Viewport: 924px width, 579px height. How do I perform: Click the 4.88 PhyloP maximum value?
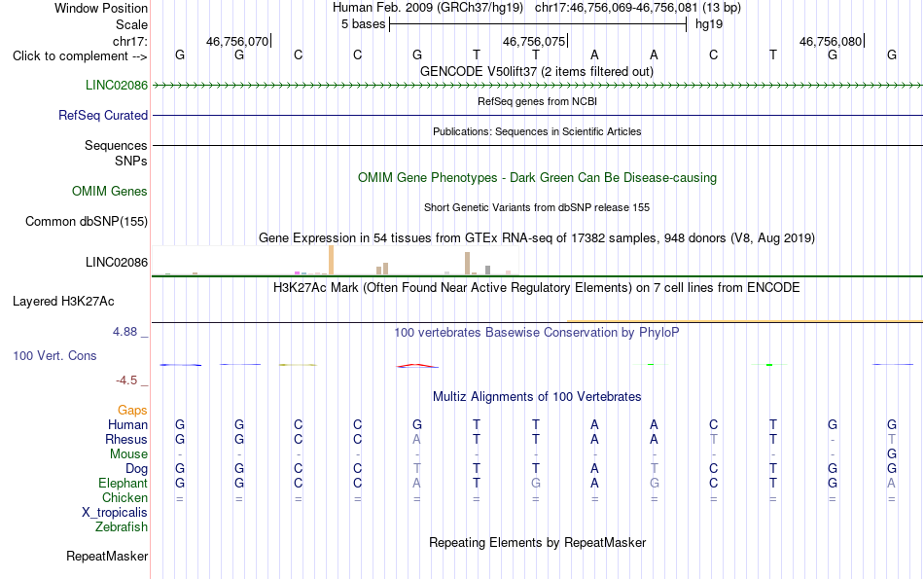tap(124, 332)
